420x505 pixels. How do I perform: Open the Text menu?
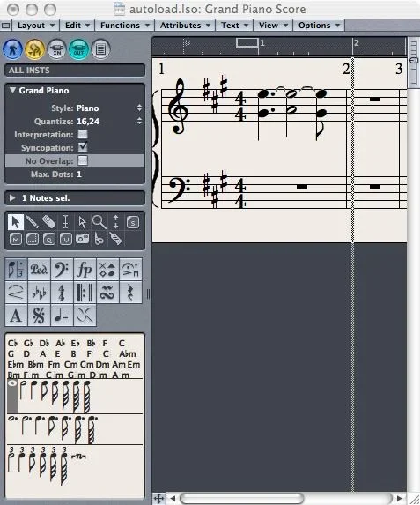click(234, 26)
